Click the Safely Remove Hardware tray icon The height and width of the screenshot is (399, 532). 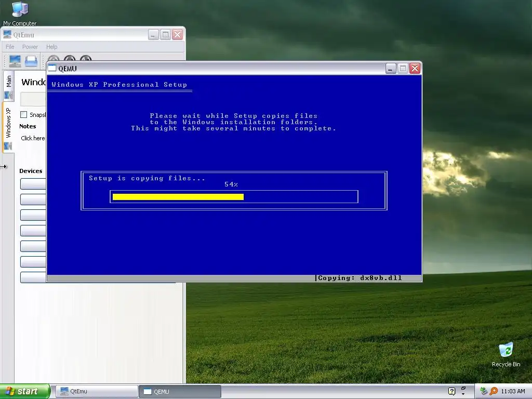(x=484, y=391)
